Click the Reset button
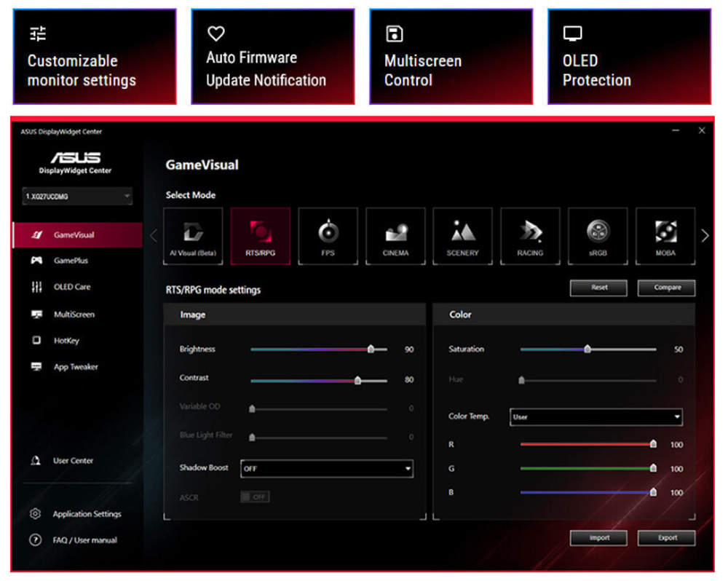This screenshot has height=581, width=728. (x=599, y=288)
